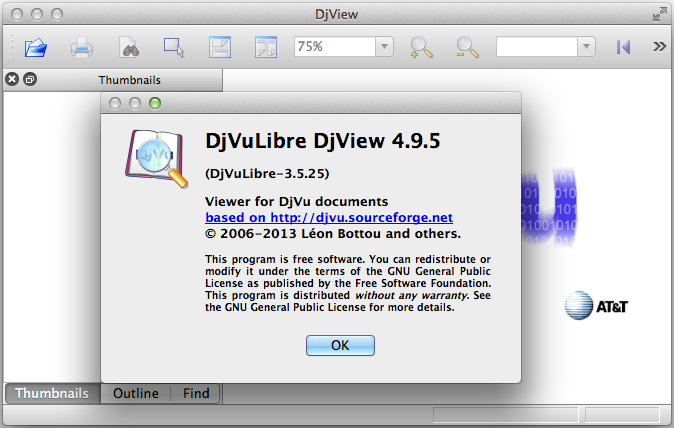Image resolution: width=674 pixels, height=428 pixels.
Task: Grab the toolbar's dotted move handle
Action: (x=11, y=46)
